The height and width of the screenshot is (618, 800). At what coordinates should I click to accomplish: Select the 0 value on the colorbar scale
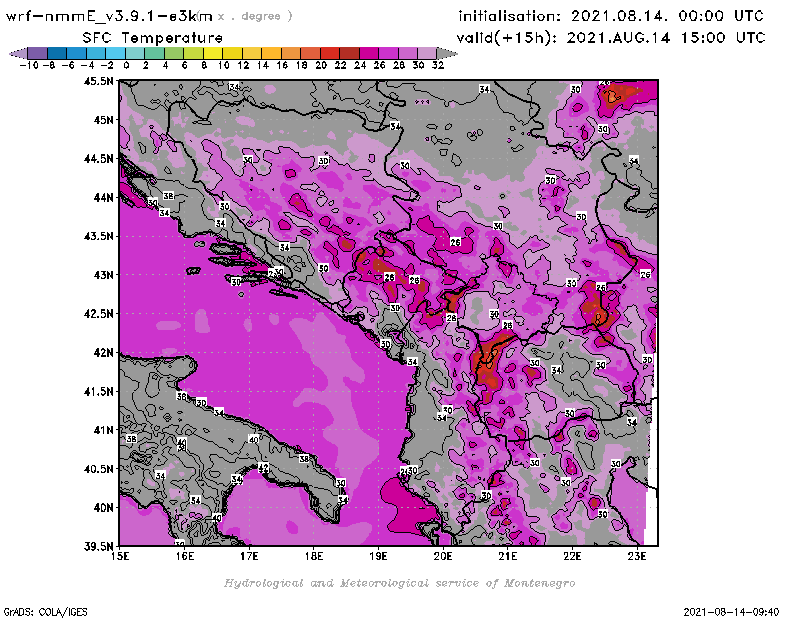pyautogui.click(x=126, y=65)
